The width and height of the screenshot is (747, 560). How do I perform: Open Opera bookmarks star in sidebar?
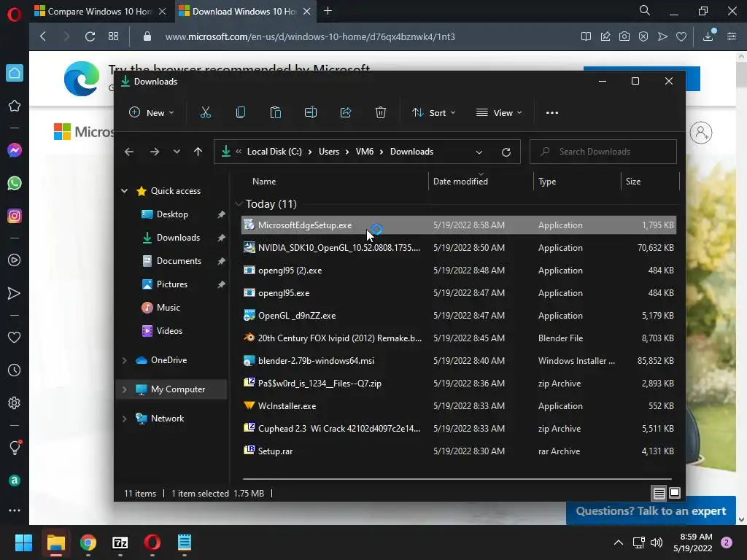click(x=15, y=106)
